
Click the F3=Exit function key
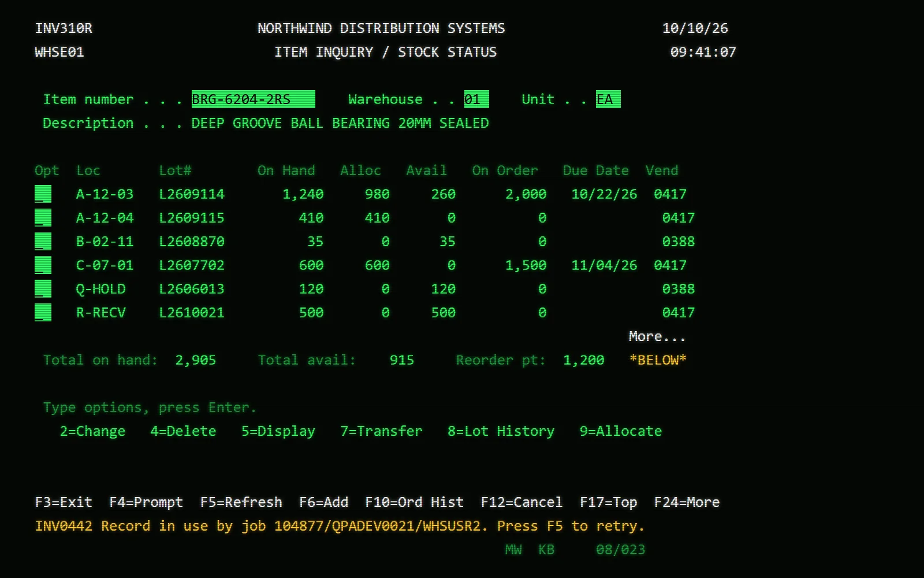64,502
